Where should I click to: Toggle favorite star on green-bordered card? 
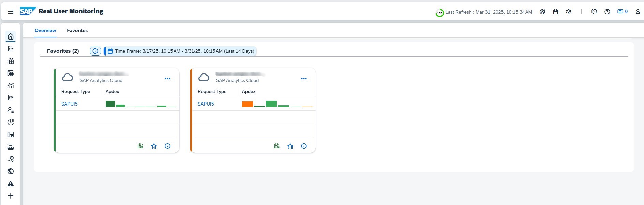154,146
